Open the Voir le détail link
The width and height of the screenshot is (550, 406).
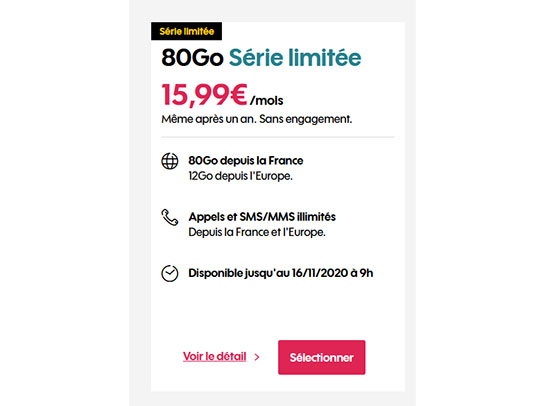click(x=215, y=357)
